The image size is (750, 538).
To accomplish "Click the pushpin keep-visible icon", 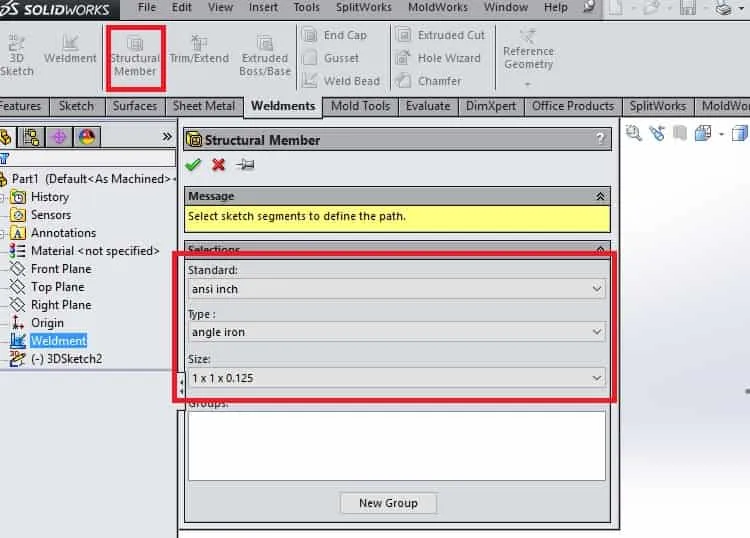I will 245,165.
